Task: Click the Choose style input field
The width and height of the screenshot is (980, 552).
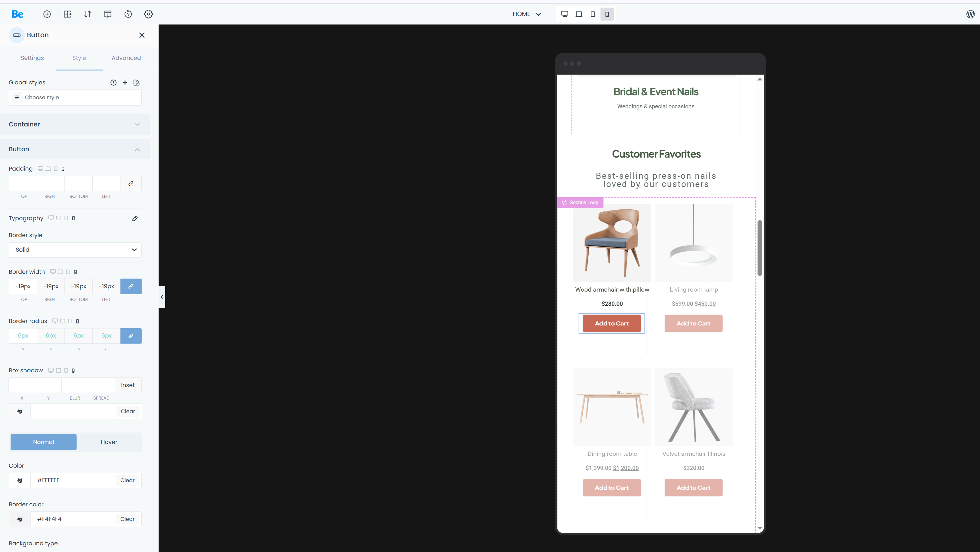Action: point(75,97)
